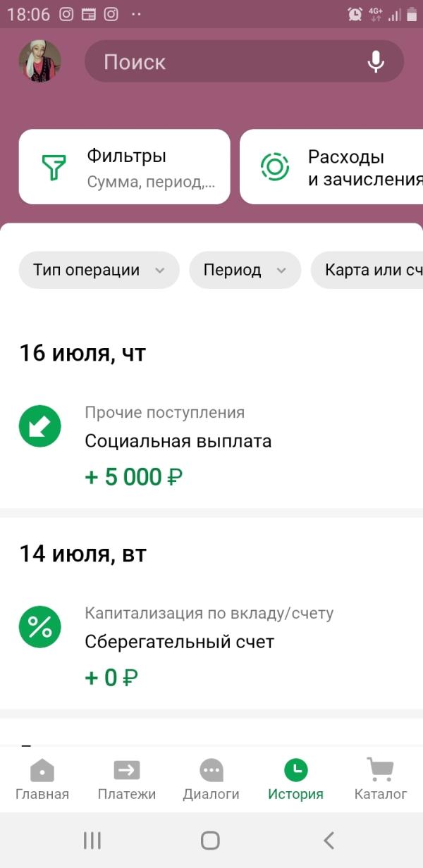Expand the Тип операции dropdown
This screenshot has width=423, height=868.
[x=99, y=270]
